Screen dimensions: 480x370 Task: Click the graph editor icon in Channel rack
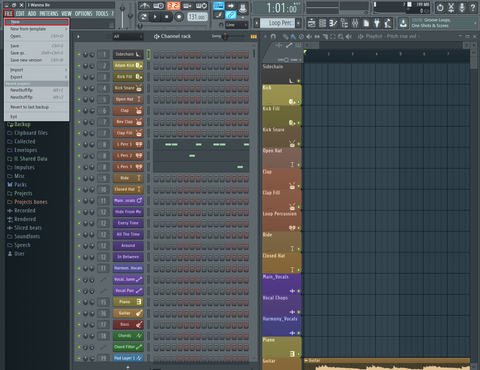(254, 36)
